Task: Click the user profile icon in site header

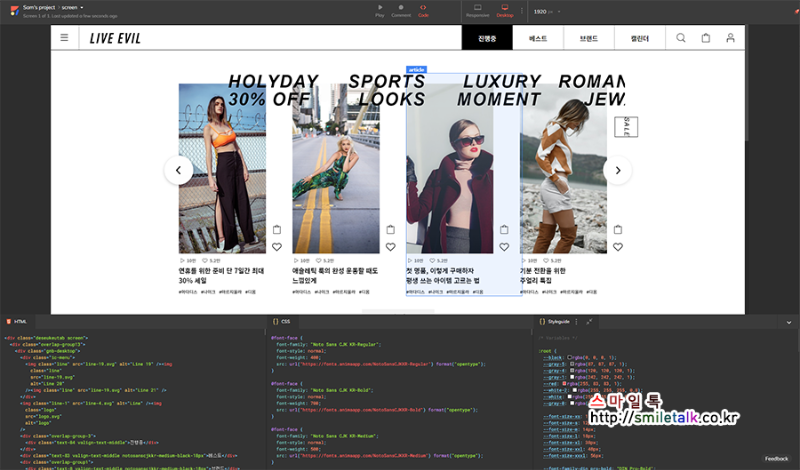Action: pos(731,38)
